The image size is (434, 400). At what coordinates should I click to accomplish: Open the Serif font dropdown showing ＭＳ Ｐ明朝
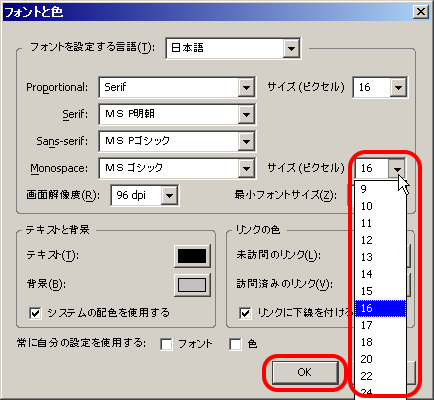click(x=177, y=114)
